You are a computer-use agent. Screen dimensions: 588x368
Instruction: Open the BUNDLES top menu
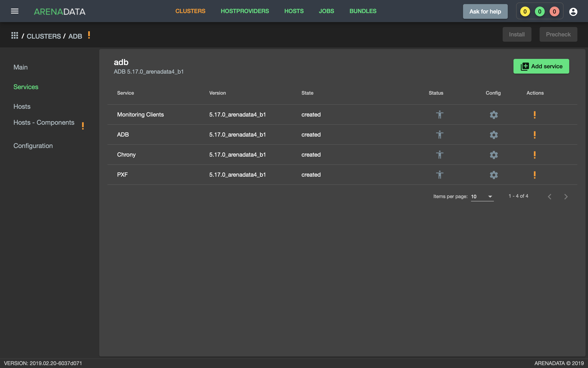coord(363,11)
